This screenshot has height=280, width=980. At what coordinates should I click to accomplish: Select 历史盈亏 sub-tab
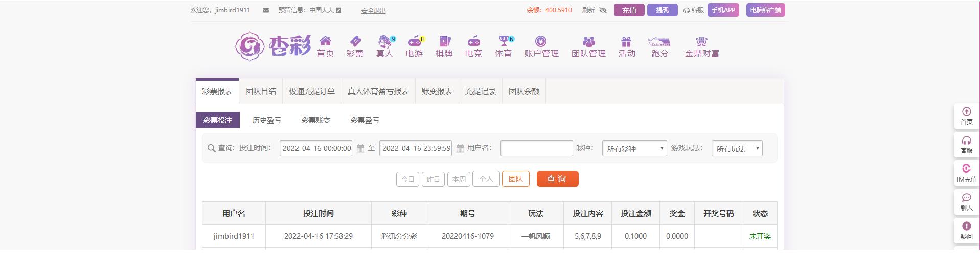tap(267, 120)
